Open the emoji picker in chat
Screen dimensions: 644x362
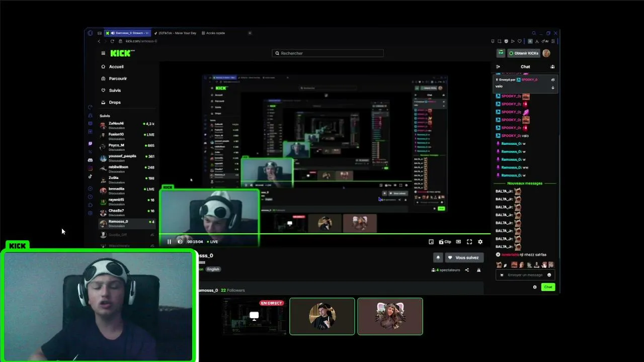549,275
